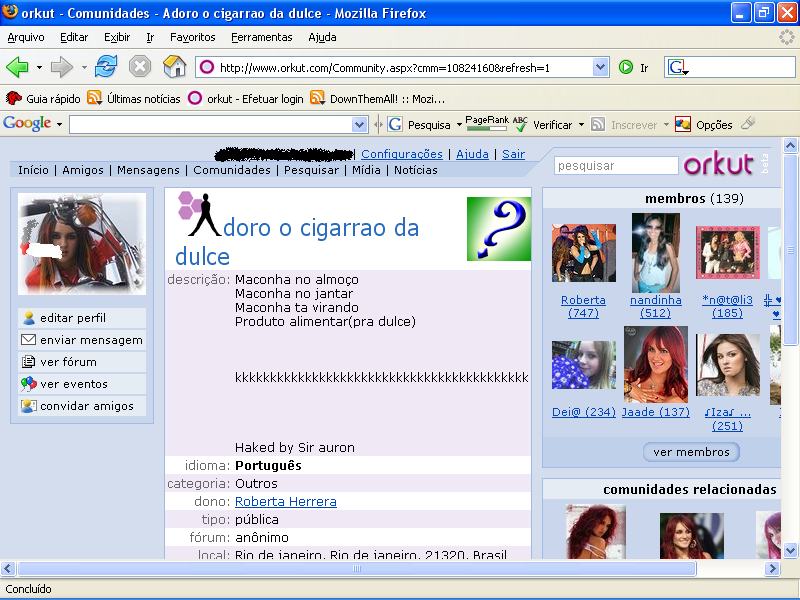The height and width of the screenshot is (600, 800).
Task: Go to the Home page icon
Action: click(x=174, y=67)
